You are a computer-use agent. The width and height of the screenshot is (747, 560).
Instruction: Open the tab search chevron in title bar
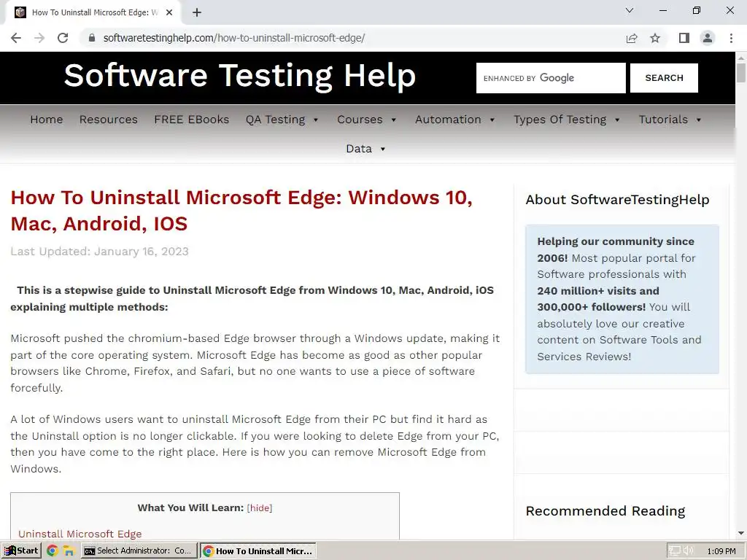[x=630, y=10]
